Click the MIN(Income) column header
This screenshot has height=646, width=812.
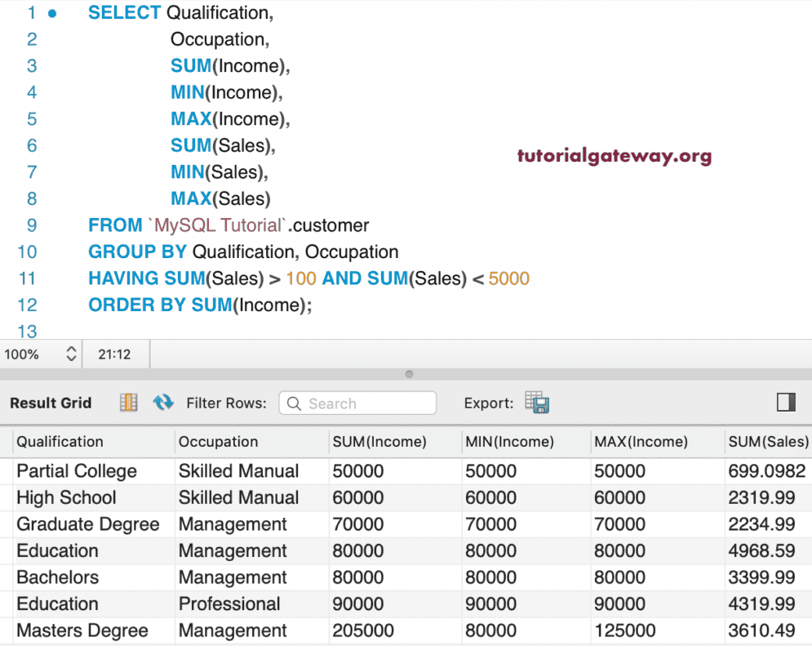(x=509, y=442)
